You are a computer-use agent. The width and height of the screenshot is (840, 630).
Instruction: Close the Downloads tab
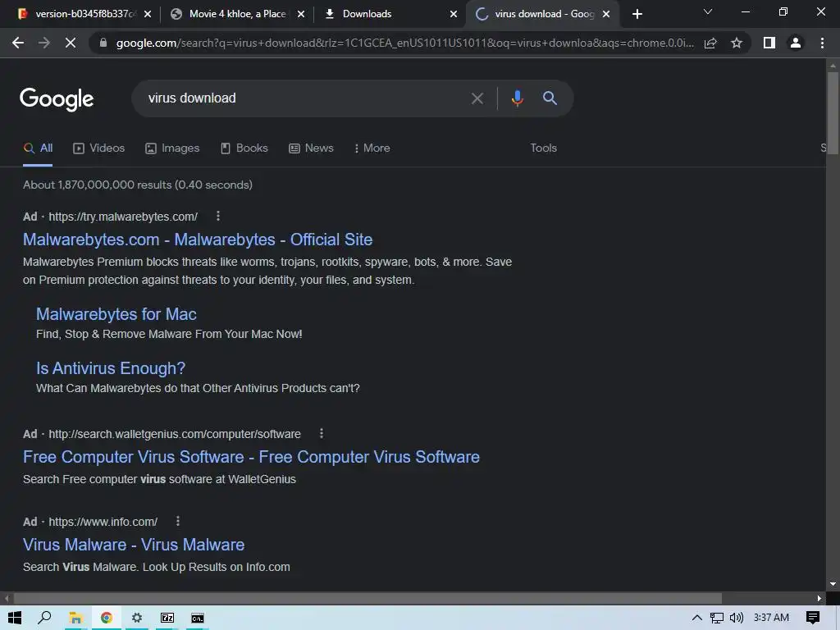pos(454,15)
